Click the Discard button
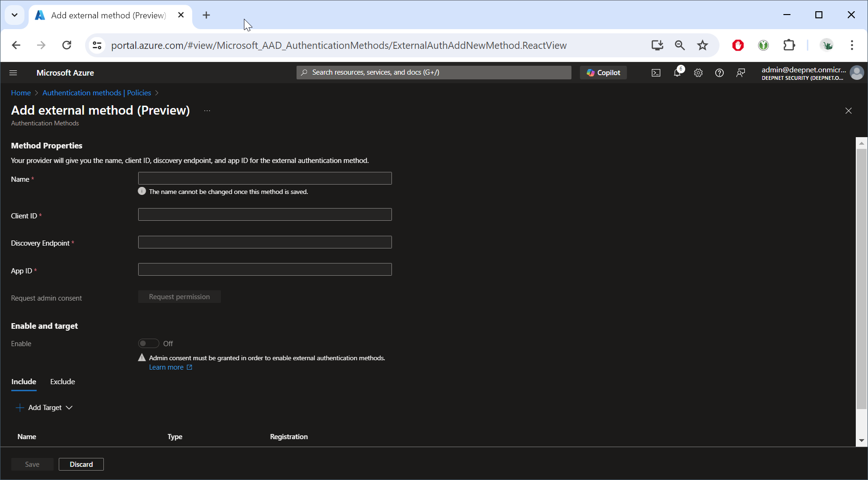 81,464
